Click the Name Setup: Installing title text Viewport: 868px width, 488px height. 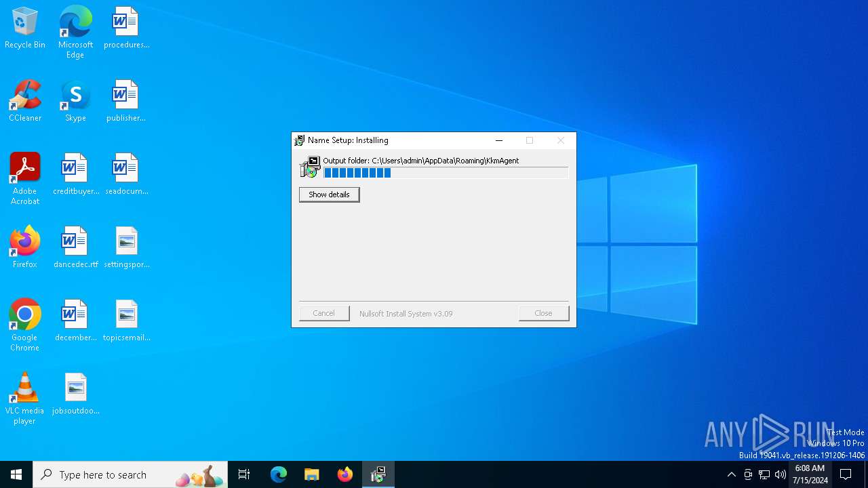348,140
